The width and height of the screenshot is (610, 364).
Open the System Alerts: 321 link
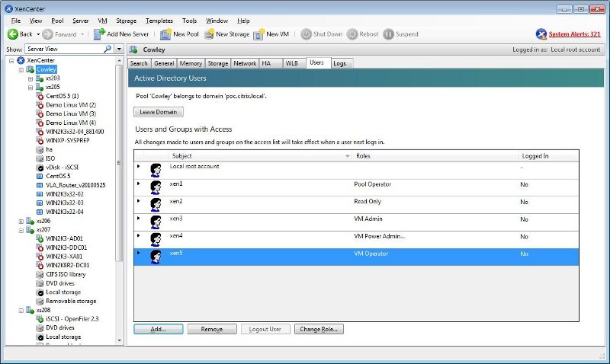575,34
